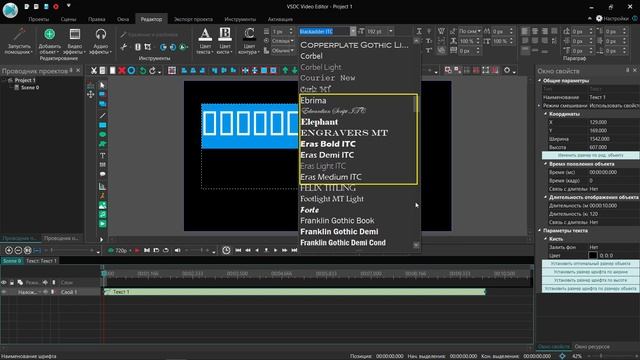
Task: Click the volume speaker icon
Action: click(x=177, y=250)
